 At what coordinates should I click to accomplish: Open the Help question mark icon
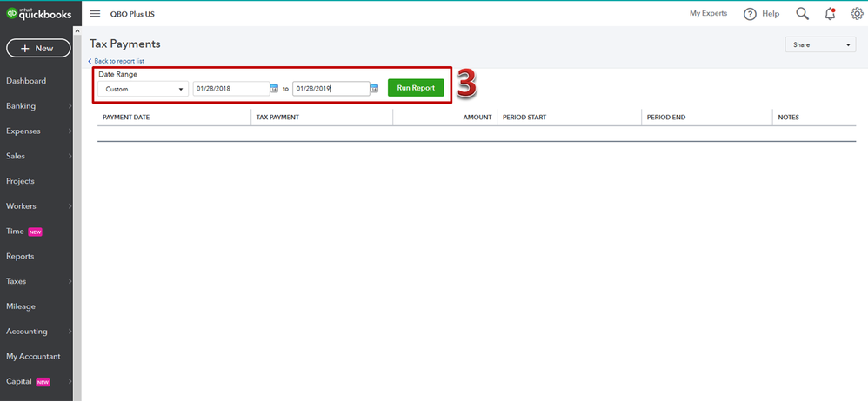[750, 14]
